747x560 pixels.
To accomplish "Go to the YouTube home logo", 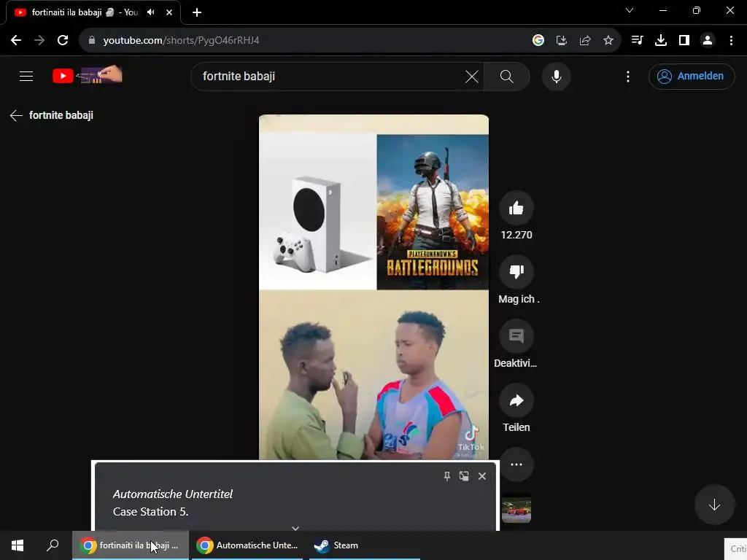I will [x=88, y=75].
